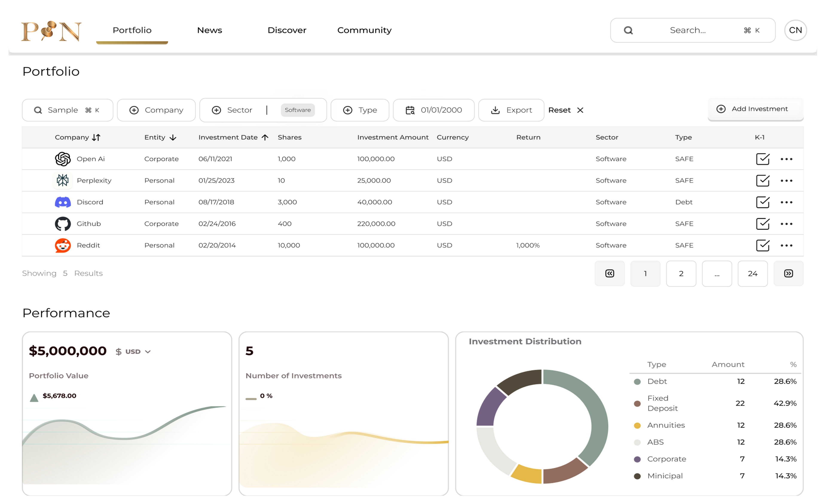This screenshot has height=504, width=825.
Task: Switch to the Discover tab
Action: (x=287, y=30)
